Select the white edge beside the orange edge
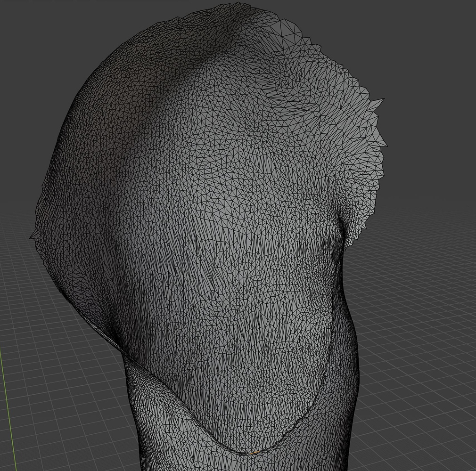 pyautogui.click(x=248, y=454)
